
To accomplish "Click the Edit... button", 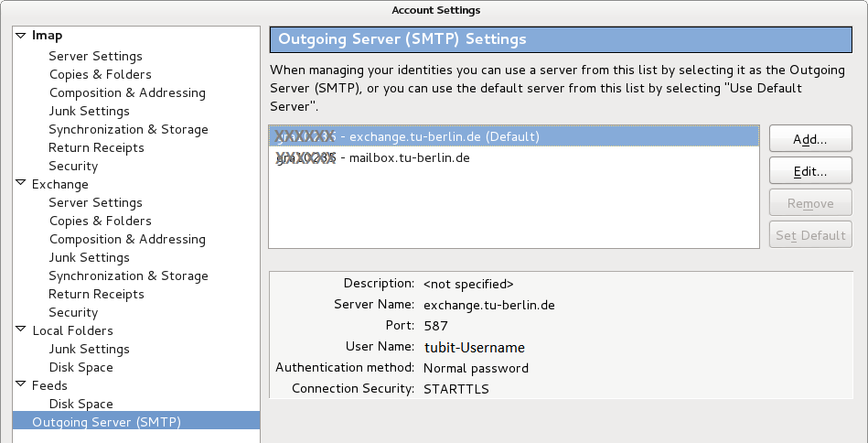I will (810, 171).
